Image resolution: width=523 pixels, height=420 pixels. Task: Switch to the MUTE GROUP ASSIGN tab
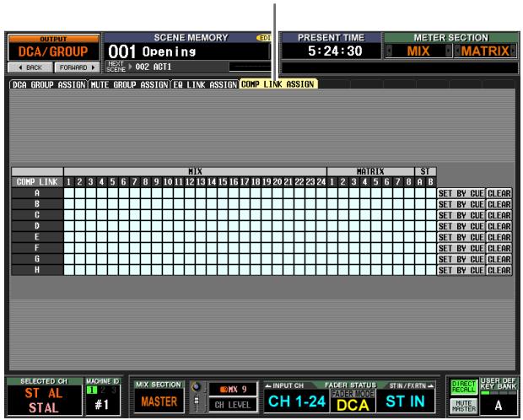(129, 84)
